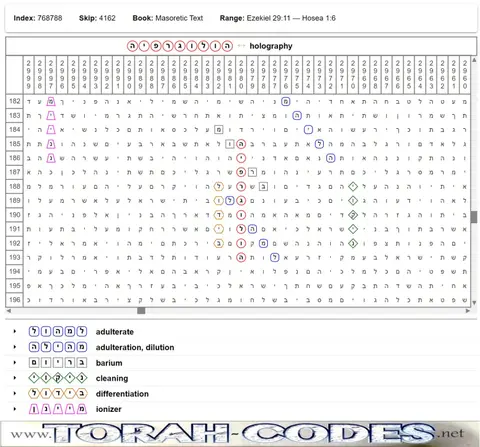Open the Torah-Codes.net banner link
The height and width of the screenshot is (447, 480).
click(240, 434)
